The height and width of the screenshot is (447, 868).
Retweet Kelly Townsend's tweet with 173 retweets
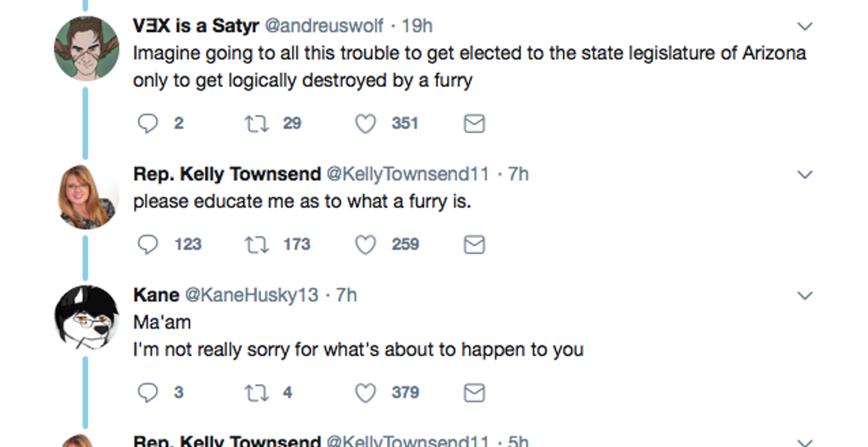tap(256, 245)
